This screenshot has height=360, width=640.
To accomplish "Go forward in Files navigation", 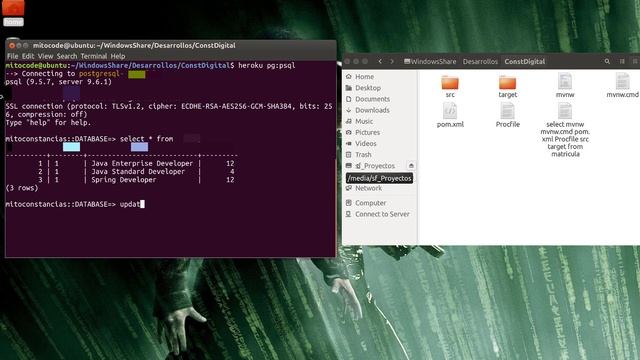I will (x=392, y=61).
